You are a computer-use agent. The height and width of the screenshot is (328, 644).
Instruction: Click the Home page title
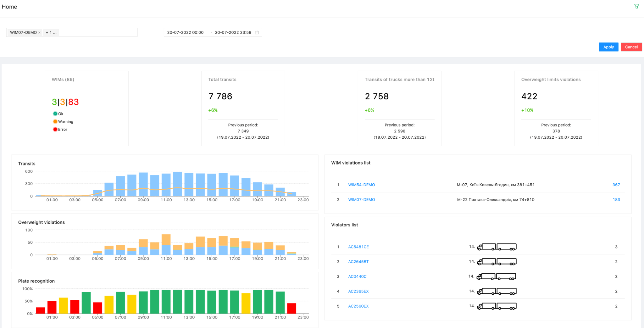click(9, 7)
